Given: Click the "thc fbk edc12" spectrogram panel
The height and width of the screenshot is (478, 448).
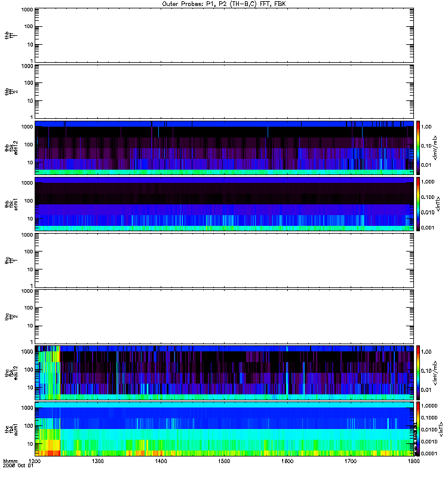Looking at the screenshot, I should point(225,372).
